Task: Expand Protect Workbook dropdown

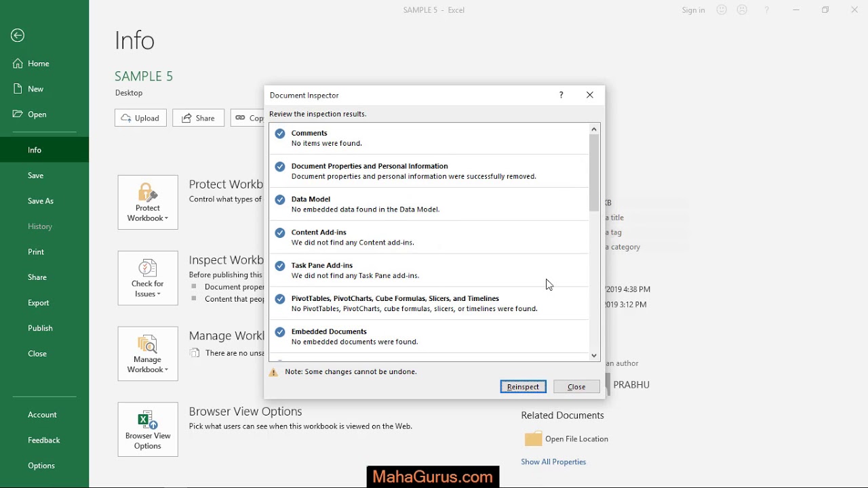Action: pyautogui.click(x=148, y=202)
